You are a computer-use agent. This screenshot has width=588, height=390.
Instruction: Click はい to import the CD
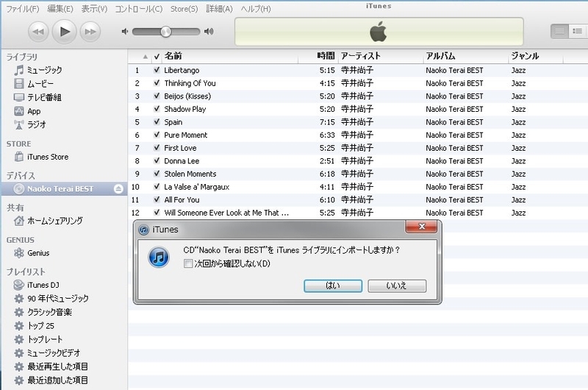[333, 286]
